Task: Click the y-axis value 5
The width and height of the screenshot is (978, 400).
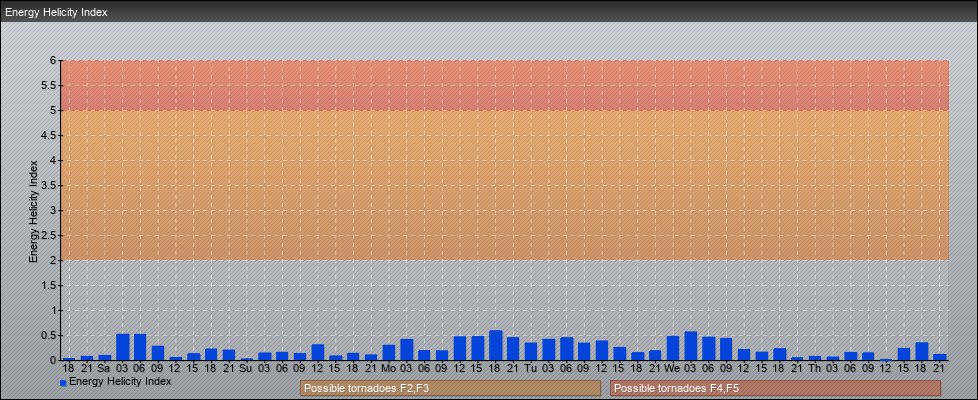Action: click(54, 110)
